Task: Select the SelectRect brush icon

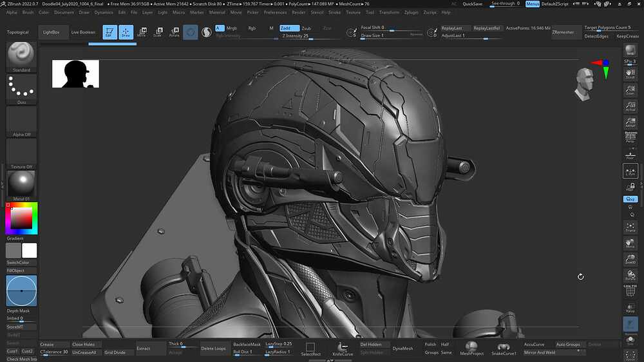Action: click(x=310, y=349)
